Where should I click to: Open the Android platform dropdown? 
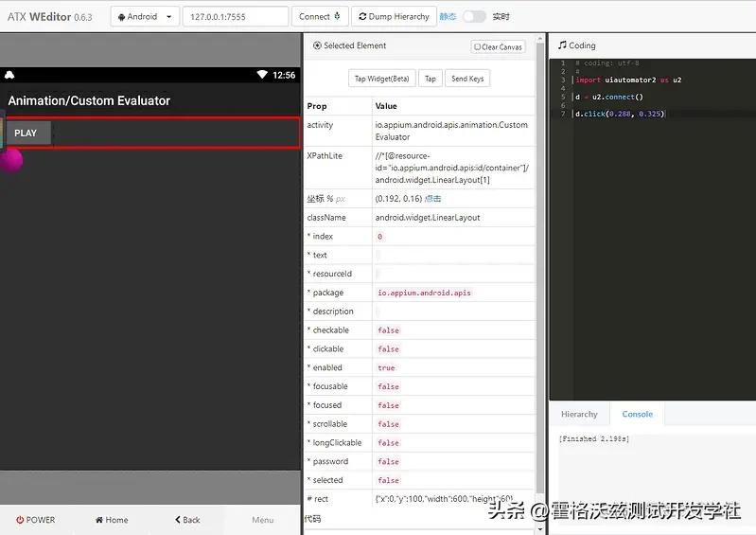coord(145,16)
